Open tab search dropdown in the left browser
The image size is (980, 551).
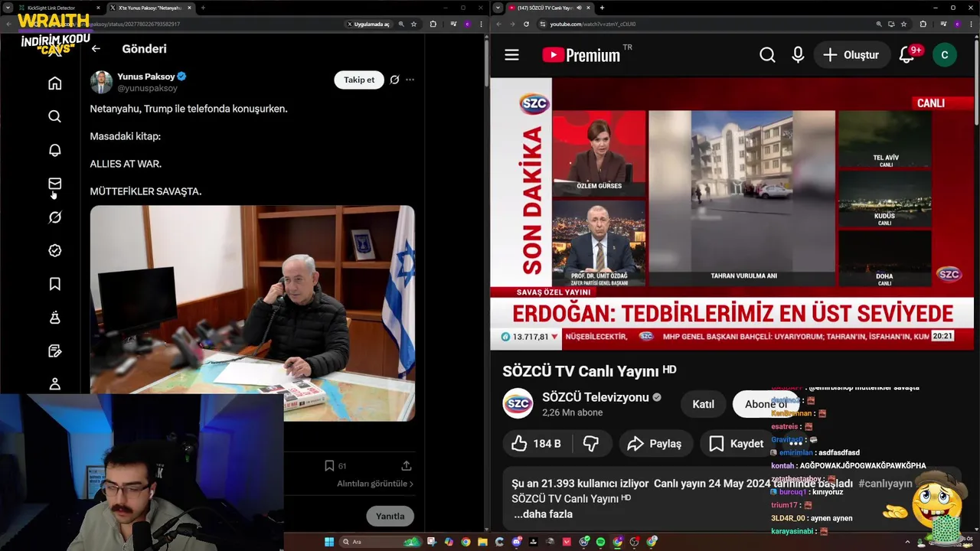tap(8, 8)
